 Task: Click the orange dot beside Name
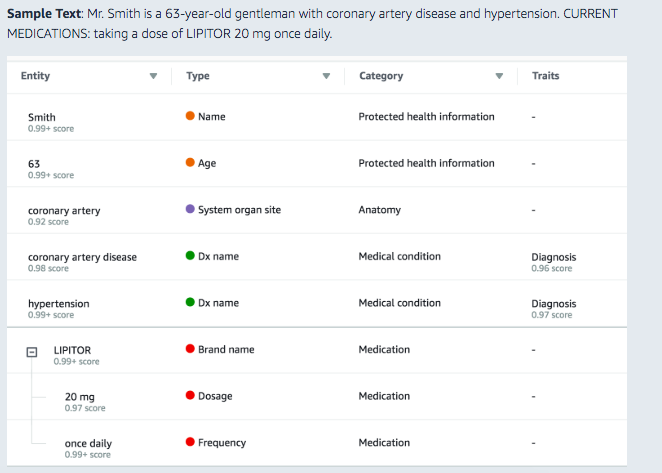coord(190,116)
